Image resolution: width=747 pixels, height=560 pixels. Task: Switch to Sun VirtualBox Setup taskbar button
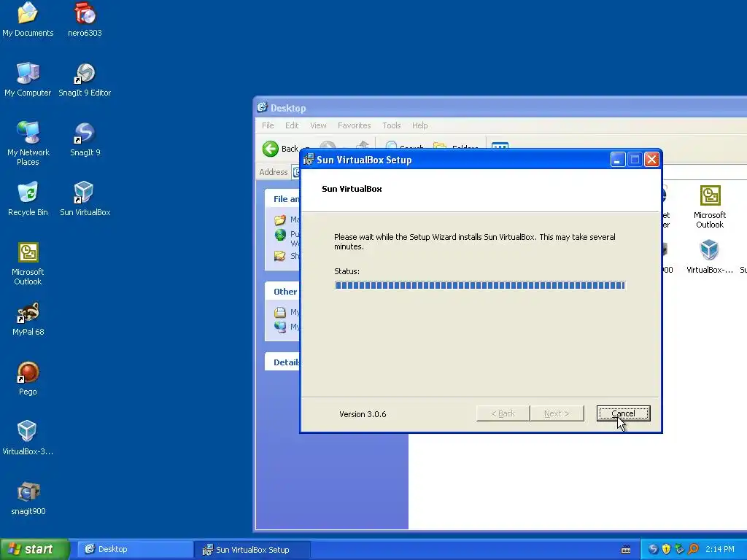(252, 550)
